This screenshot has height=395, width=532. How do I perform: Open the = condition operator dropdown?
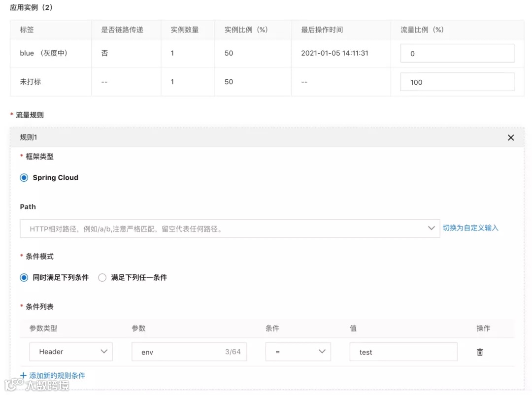point(298,352)
